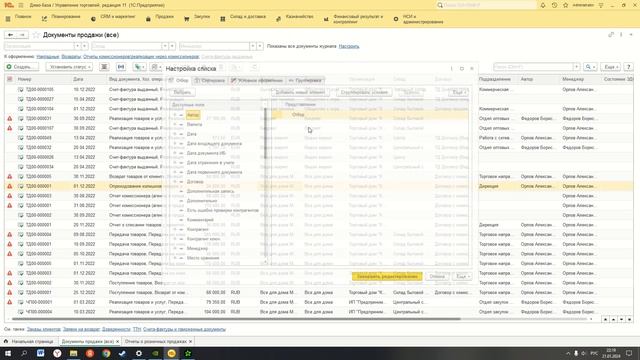The image size is (640, 360).
Task: Open the Продажи section
Action: pyautogui.click(x=160, y=18)
